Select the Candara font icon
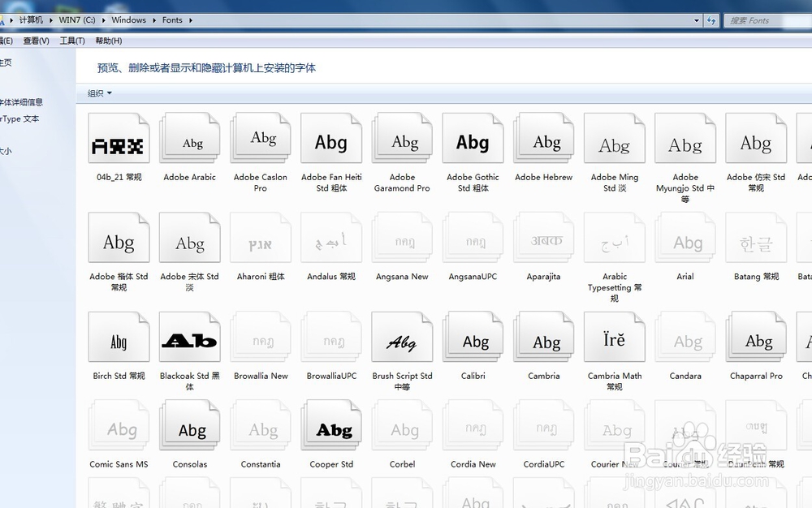Image resolution: width=812 pixels, height=508 pixels. 685,336
